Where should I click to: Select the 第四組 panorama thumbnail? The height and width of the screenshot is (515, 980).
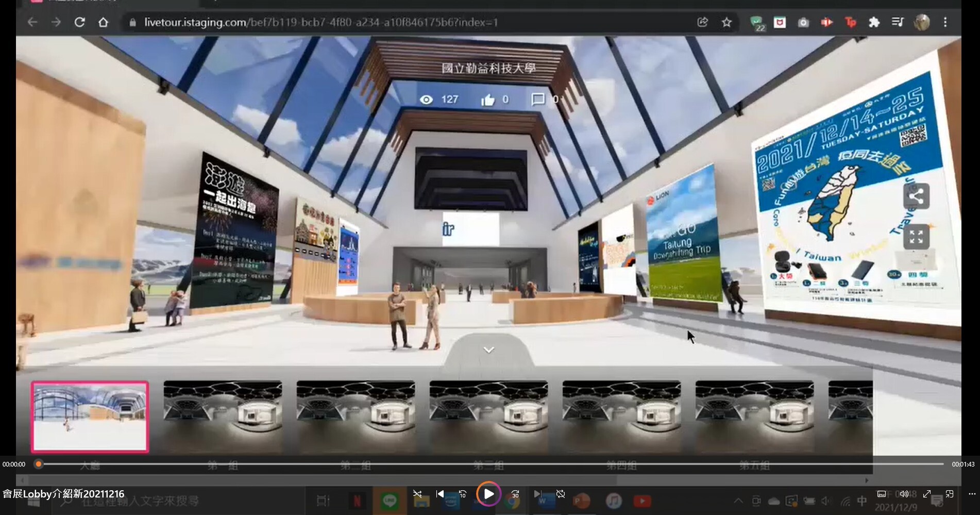(x=621, y=417)
